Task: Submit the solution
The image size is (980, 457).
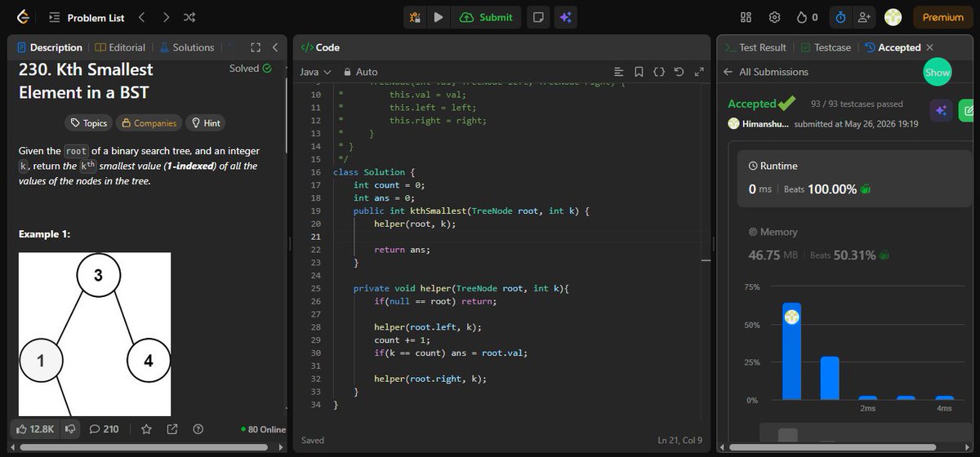Action: [x=487, y=17]
